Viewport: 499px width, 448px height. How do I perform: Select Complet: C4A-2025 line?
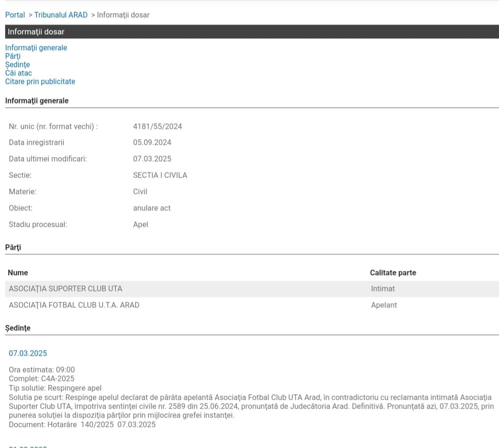pos(41,379)
